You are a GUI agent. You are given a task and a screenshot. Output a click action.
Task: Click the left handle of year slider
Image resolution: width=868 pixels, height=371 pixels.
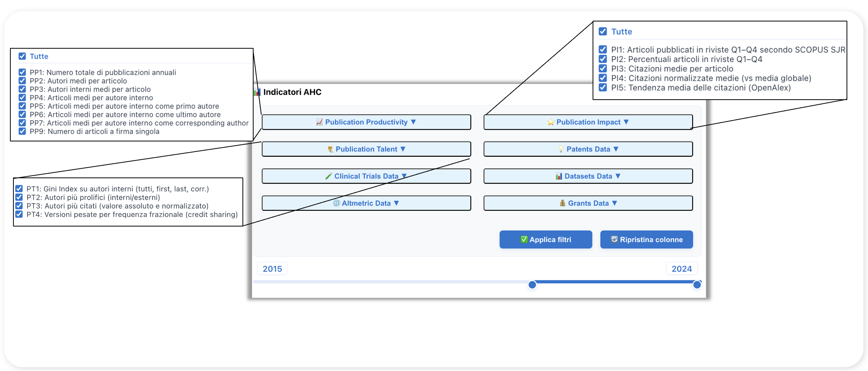tap(532, 284)
